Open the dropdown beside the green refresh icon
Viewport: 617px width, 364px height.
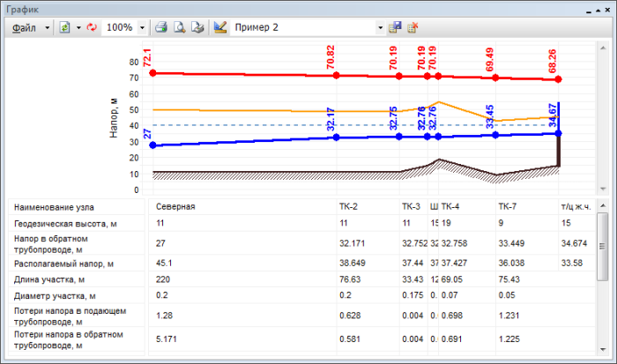(x=76, y=27)
